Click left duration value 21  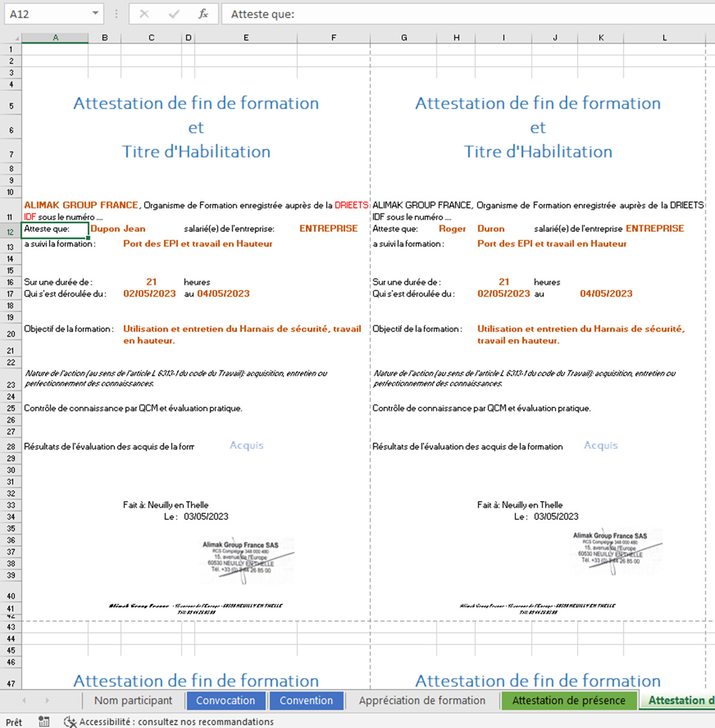point(151,281)
